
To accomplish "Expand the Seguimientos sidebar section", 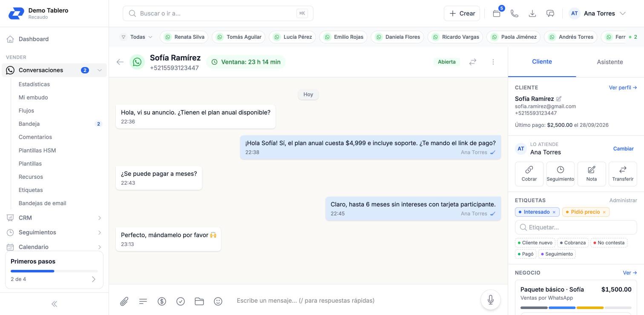I will (x=100, y=232).
